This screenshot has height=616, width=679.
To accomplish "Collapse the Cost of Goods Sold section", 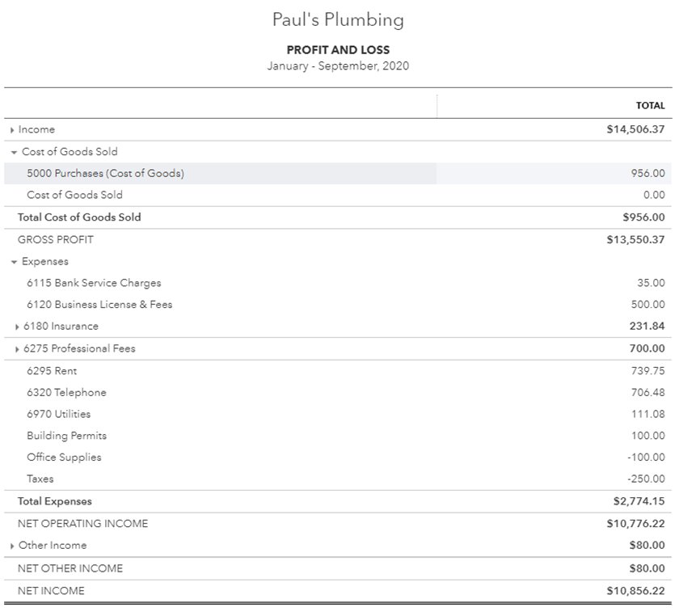I will point(15,152).
